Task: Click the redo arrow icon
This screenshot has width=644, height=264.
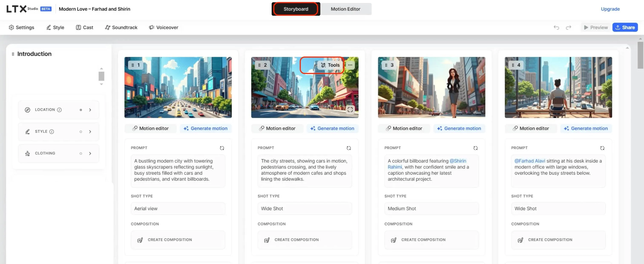Action: coord(568,27)
